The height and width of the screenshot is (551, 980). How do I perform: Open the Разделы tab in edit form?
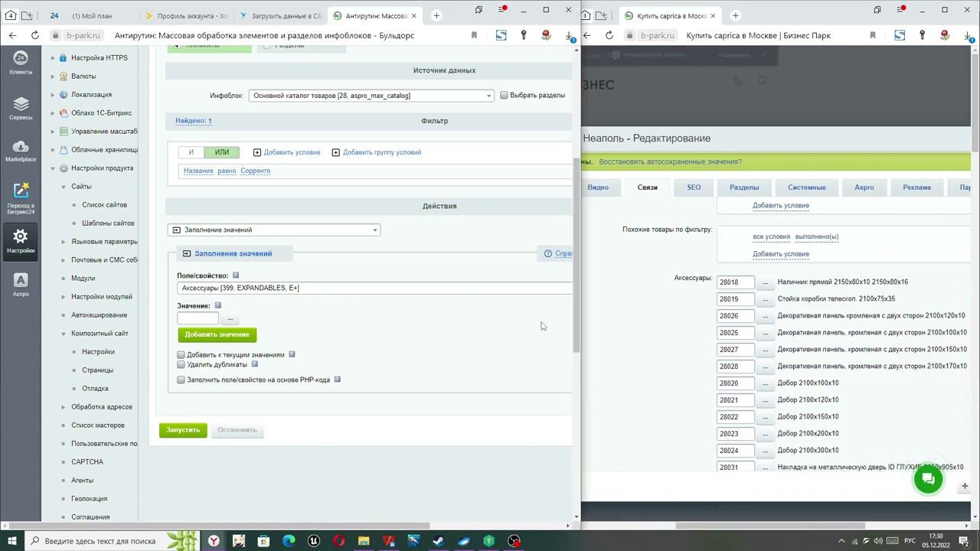click(x=744, y=187)
